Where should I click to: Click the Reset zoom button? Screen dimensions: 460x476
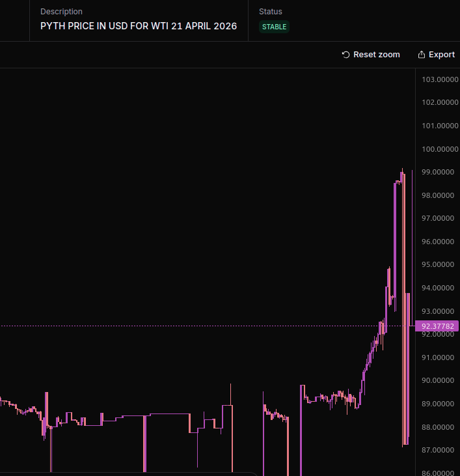click(371, 55)
